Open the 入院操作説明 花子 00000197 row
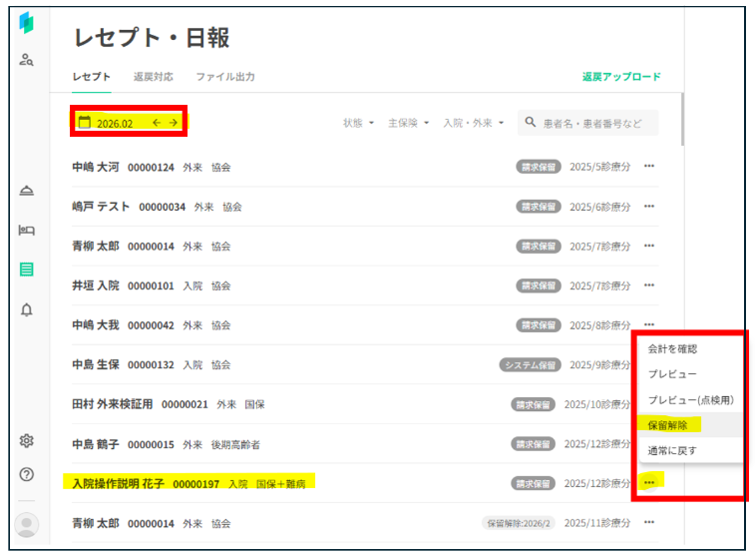Viewport: 756px width, 555px height. pyautogui.click(x=365, y=483)
